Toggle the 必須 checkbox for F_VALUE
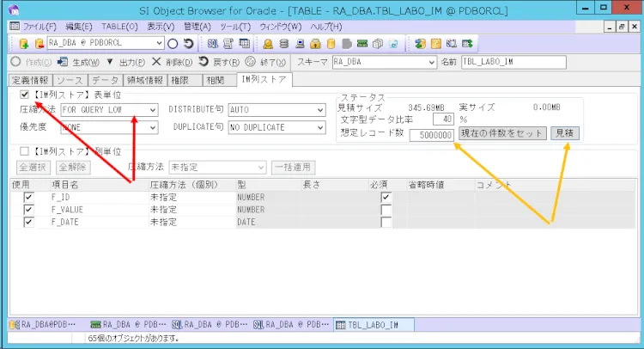This screenshot has width=644, height=349. coord(386,210)
